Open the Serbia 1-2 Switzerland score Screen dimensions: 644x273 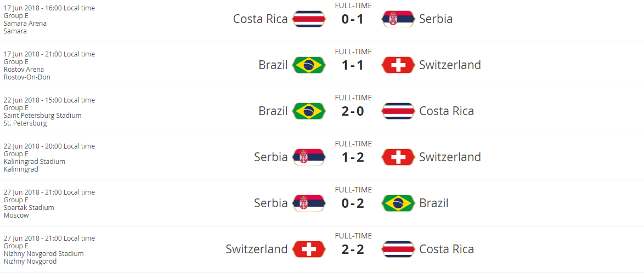pyautogui.click(x=353, y=158)
